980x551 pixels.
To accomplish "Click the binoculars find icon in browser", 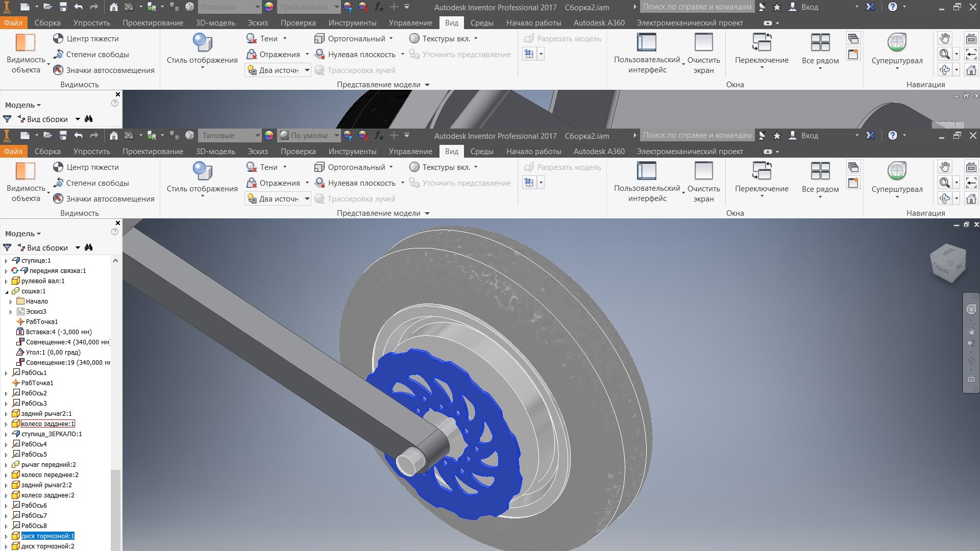I will pos(89,247).
